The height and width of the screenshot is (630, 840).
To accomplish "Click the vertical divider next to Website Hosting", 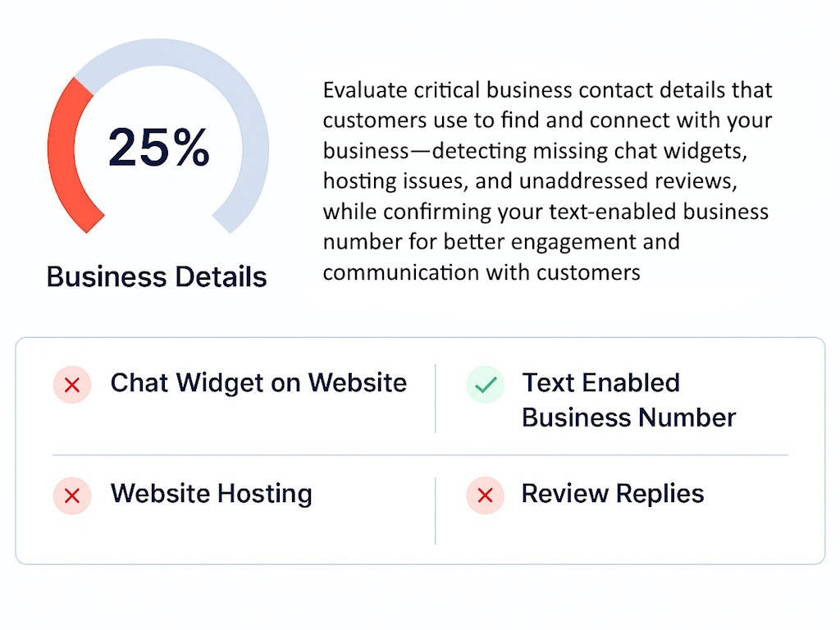I will (x=436, y=510).
